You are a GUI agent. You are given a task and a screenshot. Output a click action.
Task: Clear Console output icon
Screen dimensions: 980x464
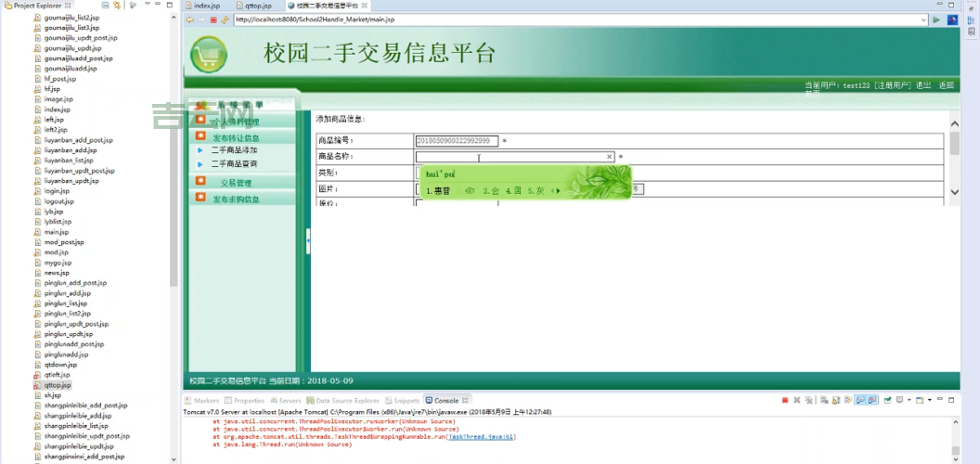click(824, 400)
